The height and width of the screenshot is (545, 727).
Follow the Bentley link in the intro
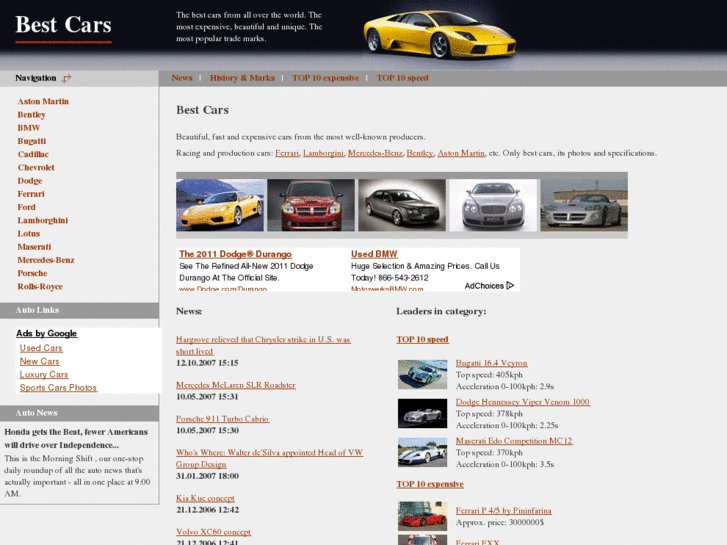(x=420, y=153)
